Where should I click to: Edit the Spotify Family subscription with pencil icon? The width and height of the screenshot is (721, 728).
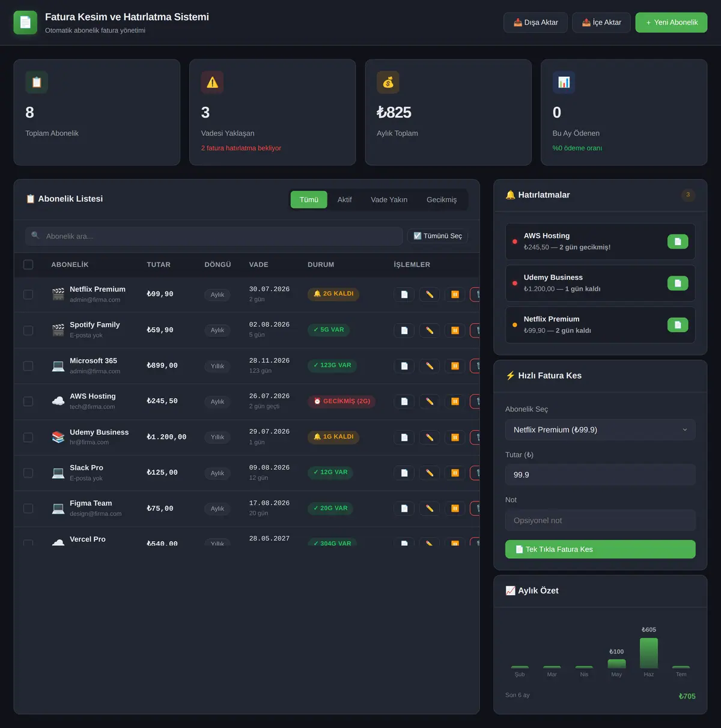(430, 330)
